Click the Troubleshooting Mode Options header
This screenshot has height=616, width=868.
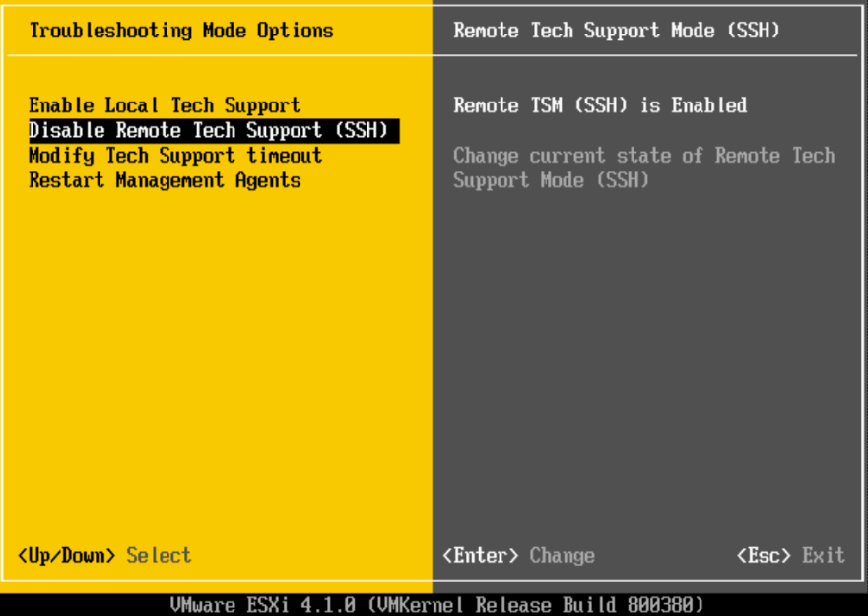(x=182, y=31)
